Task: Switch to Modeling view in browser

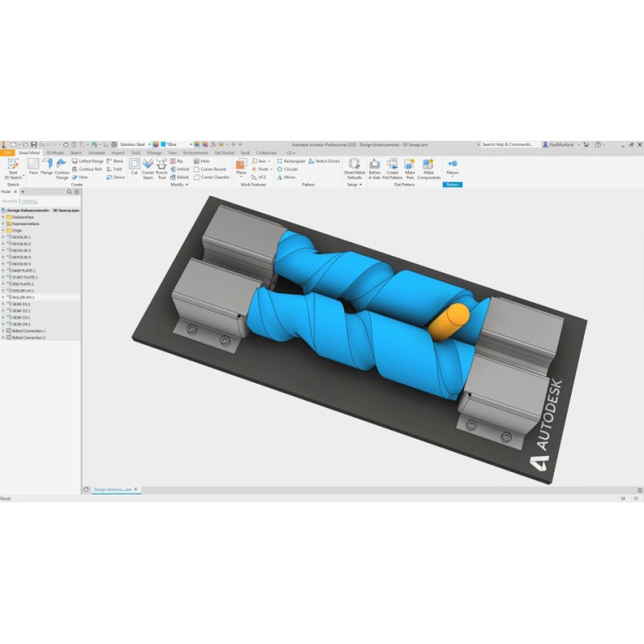Action: [29, 201]
